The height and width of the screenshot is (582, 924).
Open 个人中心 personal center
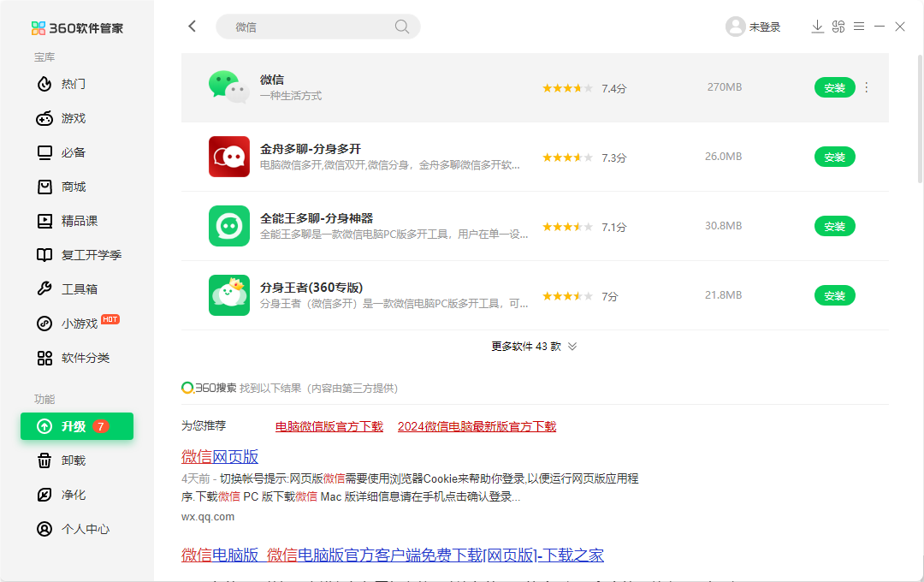point(73,529)
